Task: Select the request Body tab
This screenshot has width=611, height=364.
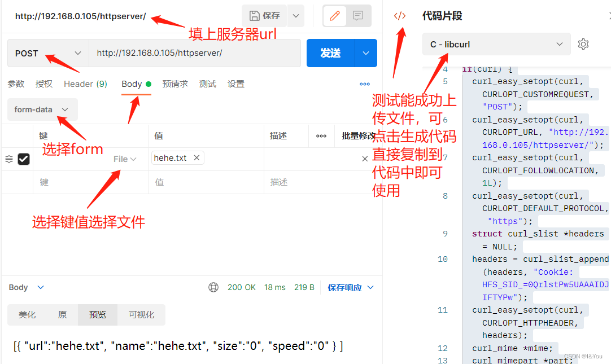Action: pos(136,84)
